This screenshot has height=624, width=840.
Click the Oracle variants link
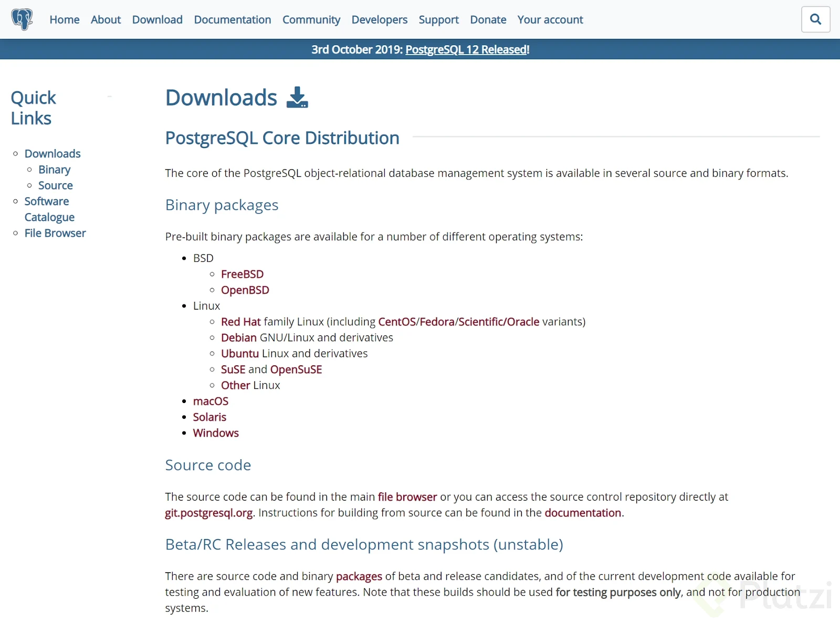(x=523, y=322)
